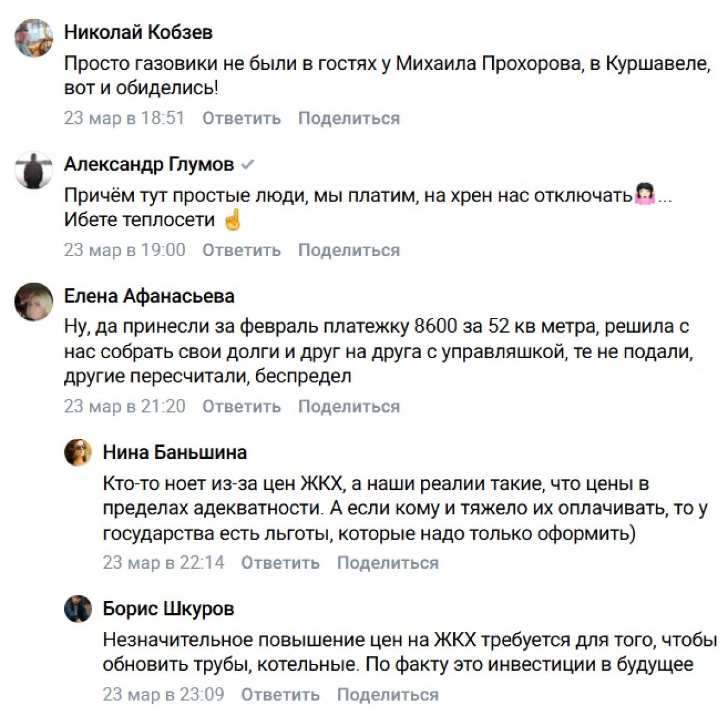Viewport: 728px width, 715px height.
Task: Click the 23 мар в 22:14 timestamp
Action: (x=164, y=563)
